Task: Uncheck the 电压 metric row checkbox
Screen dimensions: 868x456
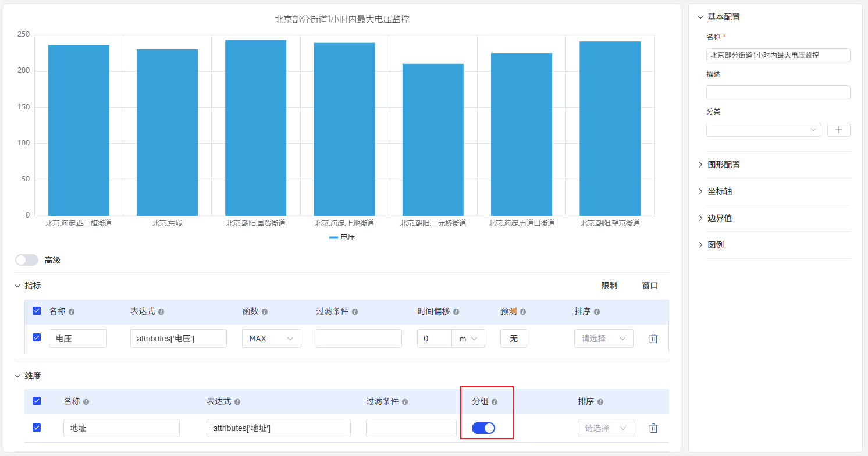Action: 37,337
